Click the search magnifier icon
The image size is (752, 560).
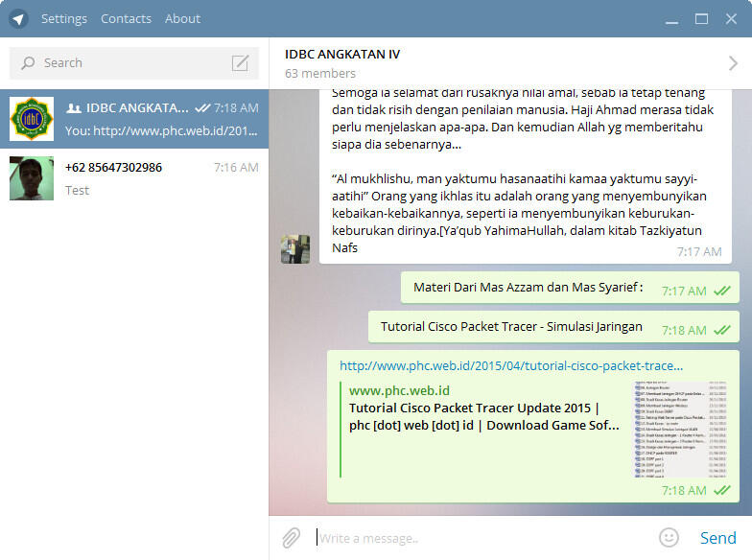pos(28,63)
